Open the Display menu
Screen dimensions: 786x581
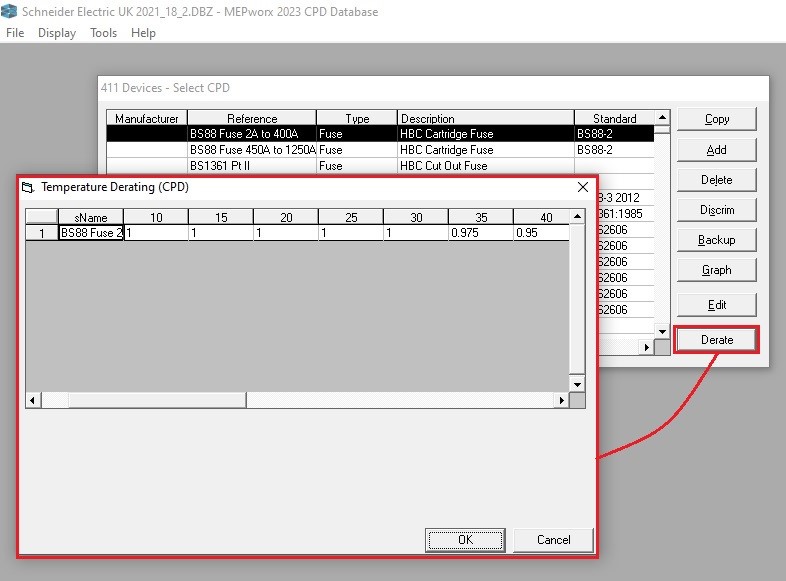(x=57, y=33)
